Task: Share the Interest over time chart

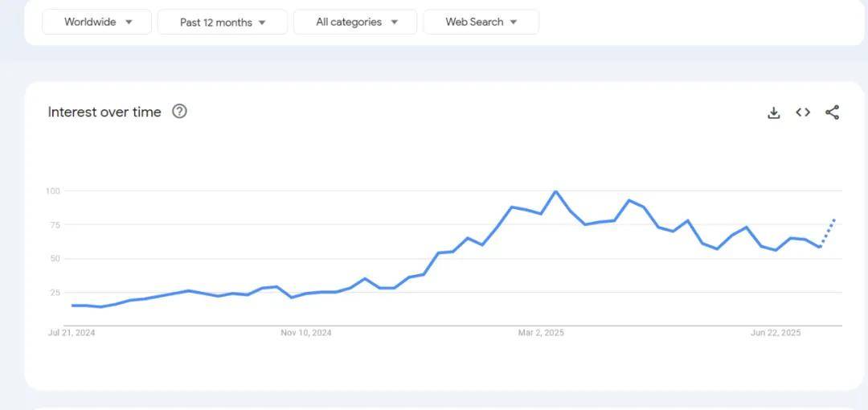Action: click(832, 113)
